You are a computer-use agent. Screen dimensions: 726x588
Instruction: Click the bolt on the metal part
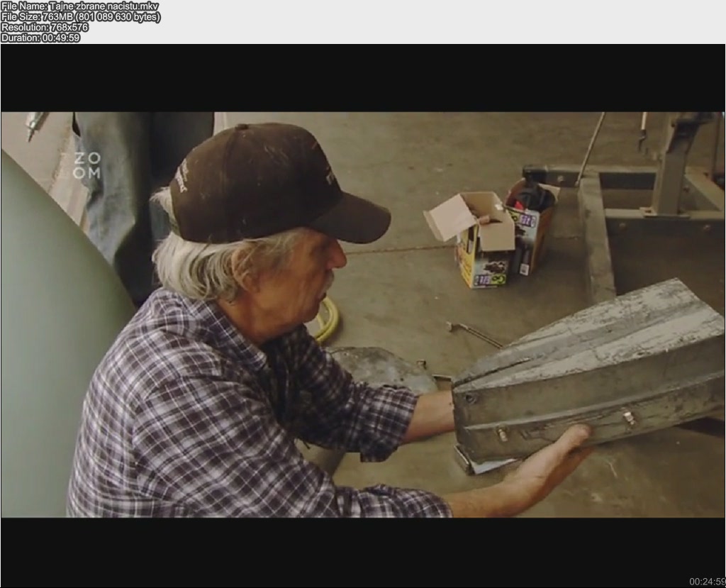(629, 418)
